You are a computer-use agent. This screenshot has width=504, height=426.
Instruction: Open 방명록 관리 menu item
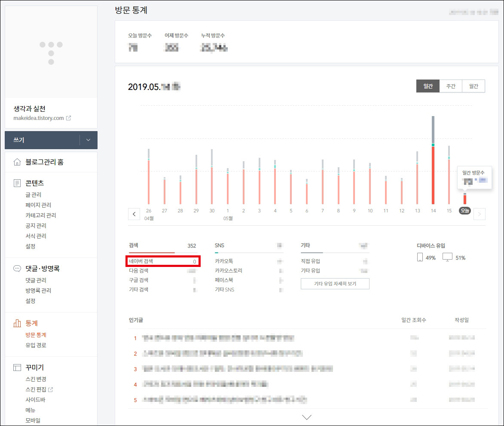point(38,290)
